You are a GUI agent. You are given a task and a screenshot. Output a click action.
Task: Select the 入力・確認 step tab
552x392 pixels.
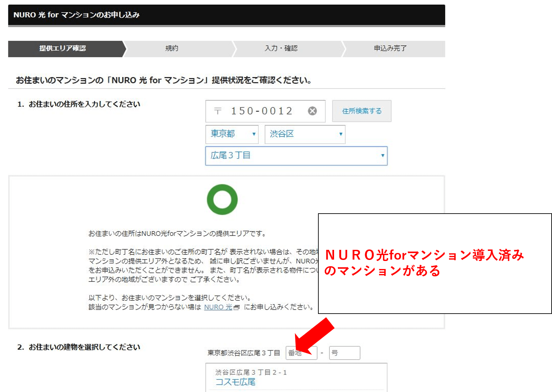281,48
